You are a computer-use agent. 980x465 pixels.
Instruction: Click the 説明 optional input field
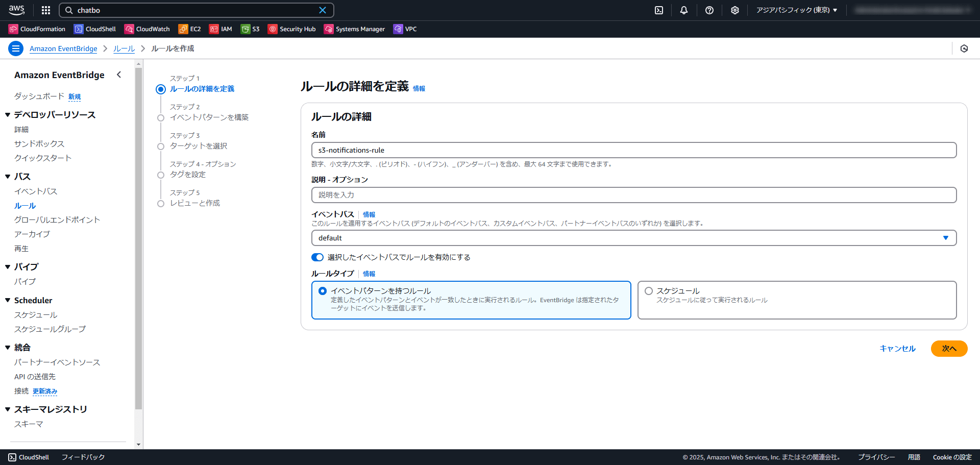(x=634, y=195)
